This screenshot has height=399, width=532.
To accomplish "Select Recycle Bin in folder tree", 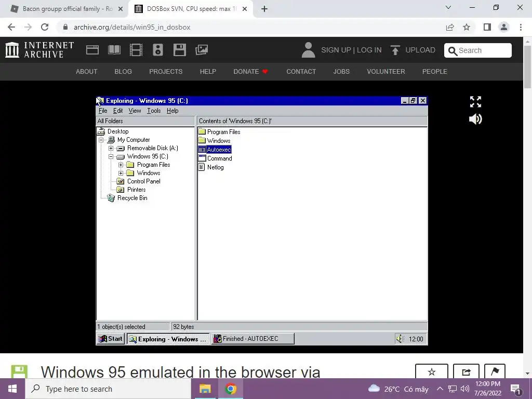I will pyautogui.click(x=127, y=198).
